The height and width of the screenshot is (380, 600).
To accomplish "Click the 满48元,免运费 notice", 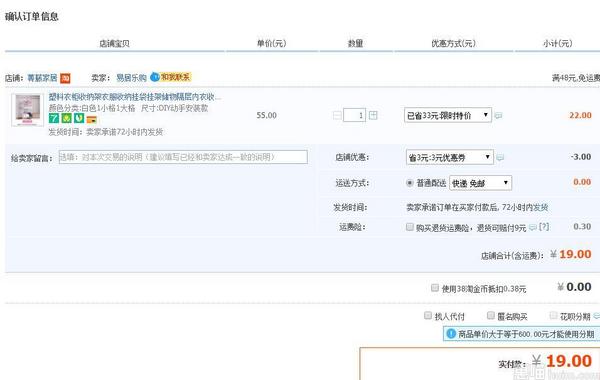I will coord(576,78).
